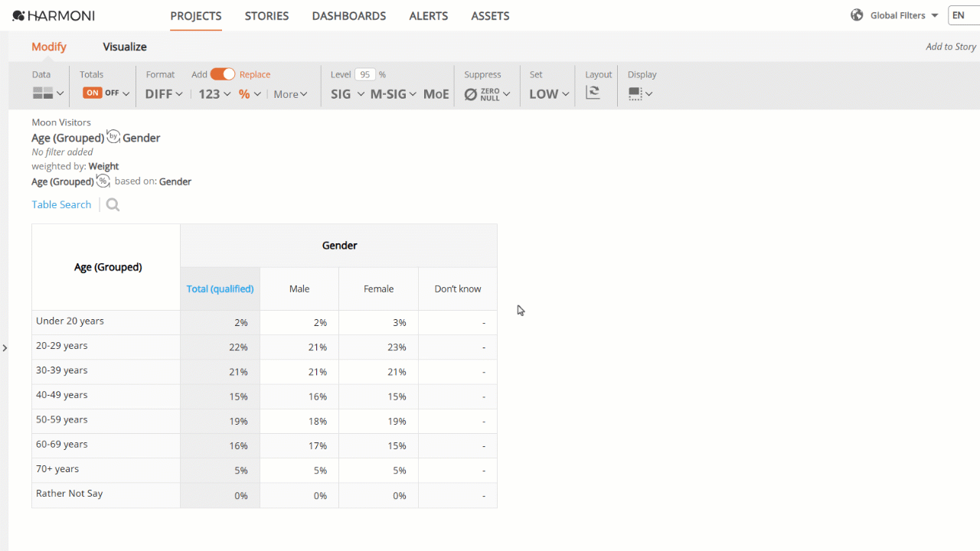Switch to the Visualize tab

coord(125,47)
